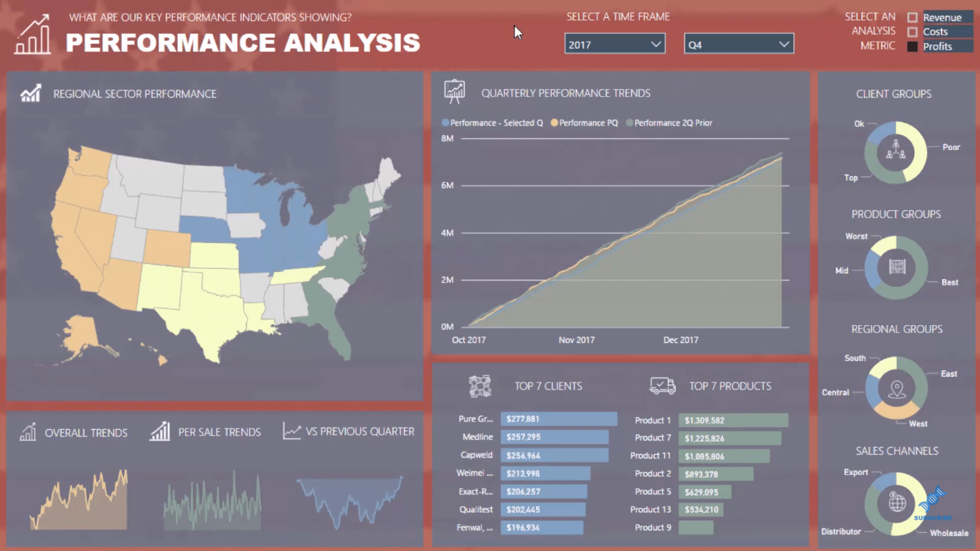Viewport: 980px width, 551px height.
Task: Click the building icon in Product Groups donut
Action: pos(897,267)
